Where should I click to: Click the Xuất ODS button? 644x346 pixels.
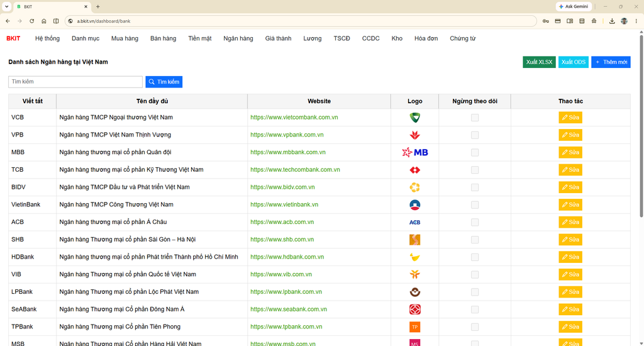point(574,62)
